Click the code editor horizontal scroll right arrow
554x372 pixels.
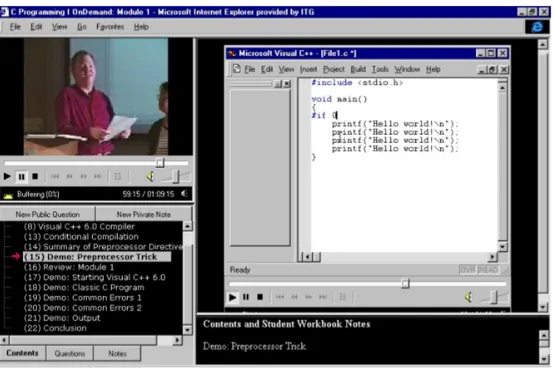[x=492, y=257]
